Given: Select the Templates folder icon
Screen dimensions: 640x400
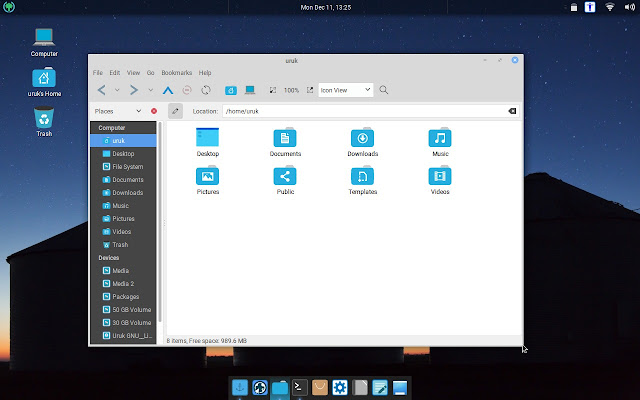Looking at the screenshot, I should [x=362, y=176].
